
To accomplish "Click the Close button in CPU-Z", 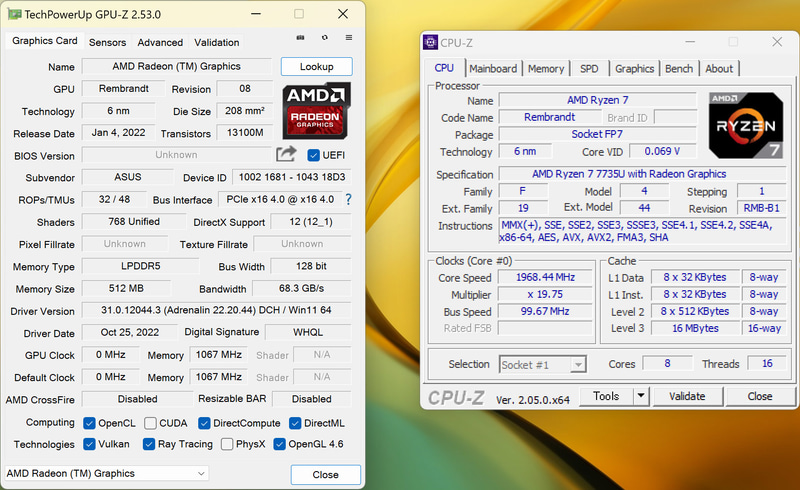I will [760, 396].
